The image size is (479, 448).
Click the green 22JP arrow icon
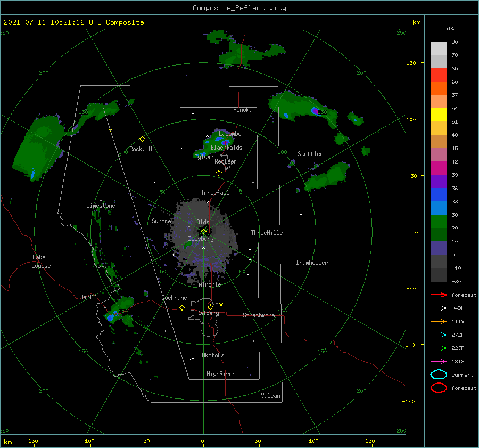(439, 348)
